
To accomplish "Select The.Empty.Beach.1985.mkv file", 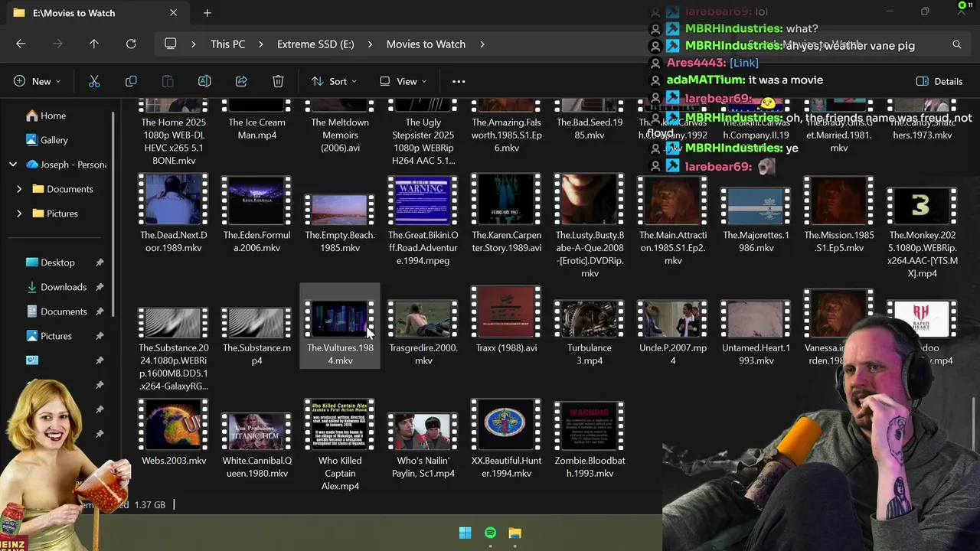I will point(340,223).
